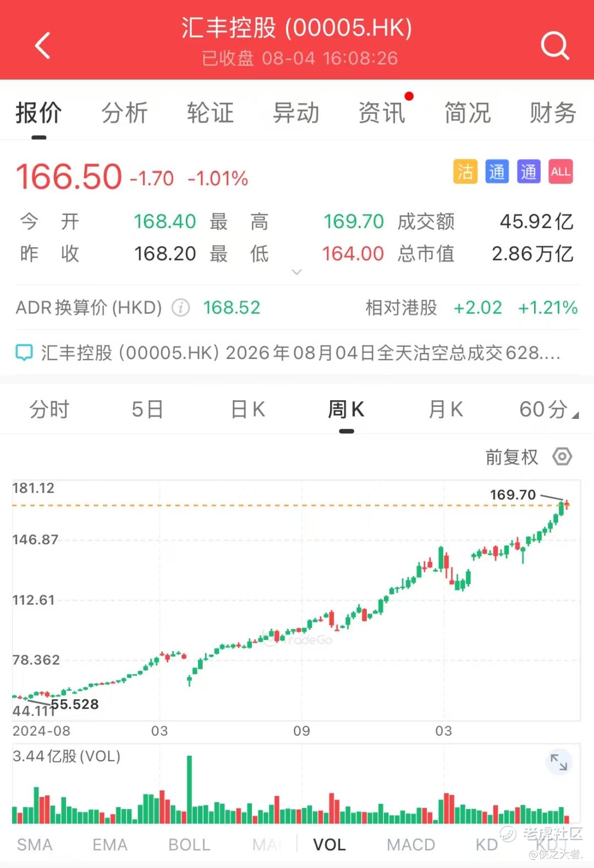Tap the purple 通 badge beside ALL
The image size is (594, 868).
click(529, 172)
